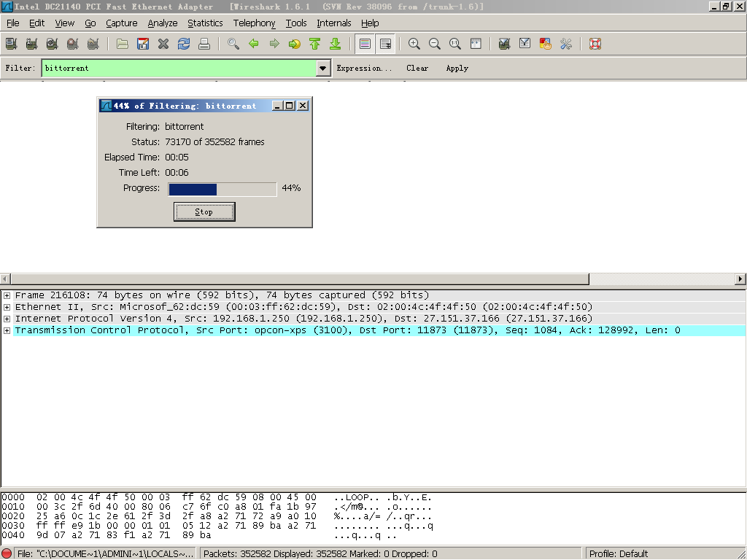The image size is (747, 560).
Task: Toggle packet list colorization
Action: point(365,44)
